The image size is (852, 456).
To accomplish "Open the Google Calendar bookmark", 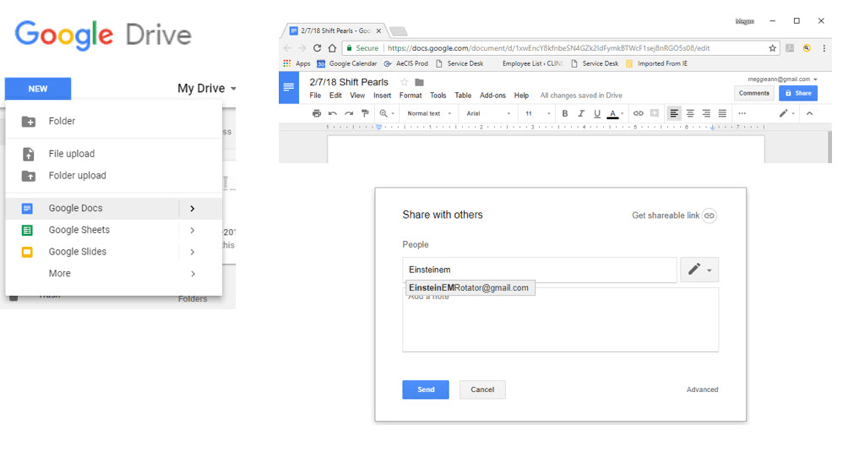I will point(347,64).
